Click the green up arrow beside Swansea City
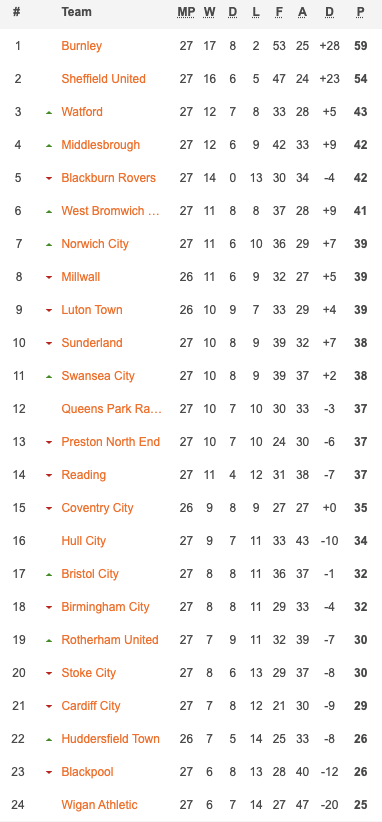 [x=49, y=376]
